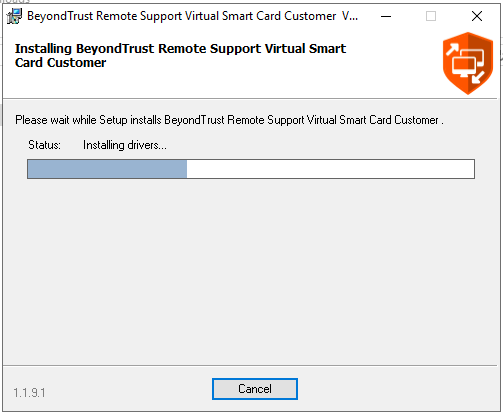
Task: Click the upper-left arrow inside the shield logo
Action: [452, 50]
